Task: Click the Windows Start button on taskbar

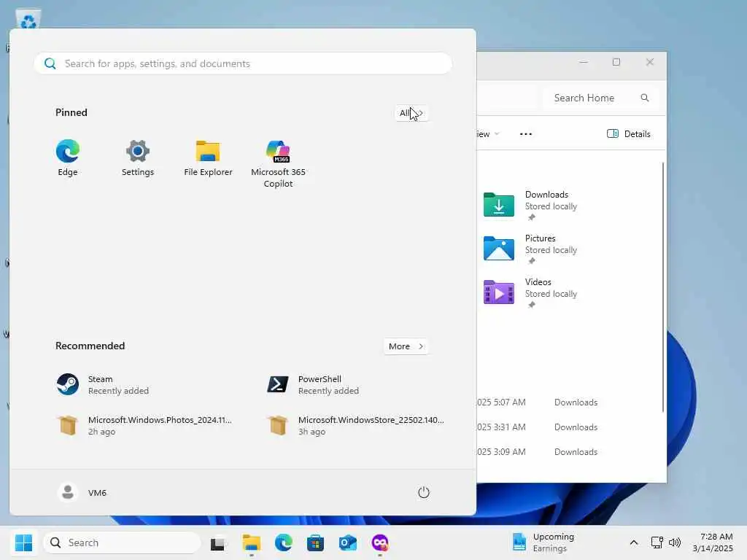Action: click(23, 542)
